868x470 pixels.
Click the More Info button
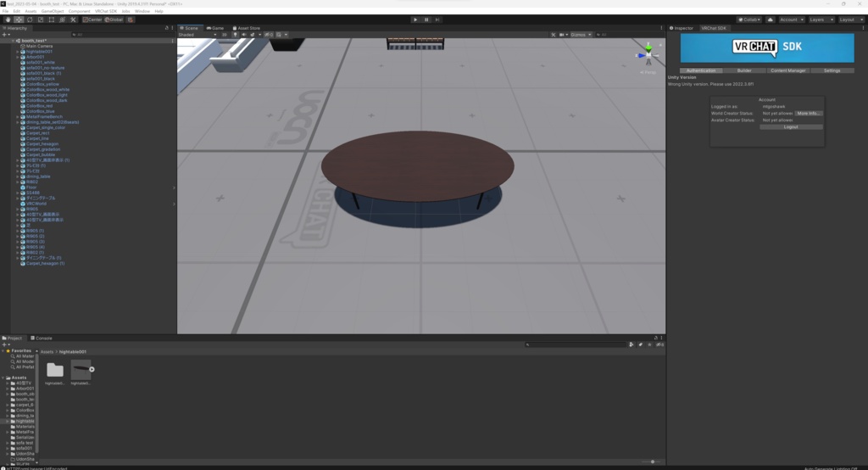[x=808, y=113]
